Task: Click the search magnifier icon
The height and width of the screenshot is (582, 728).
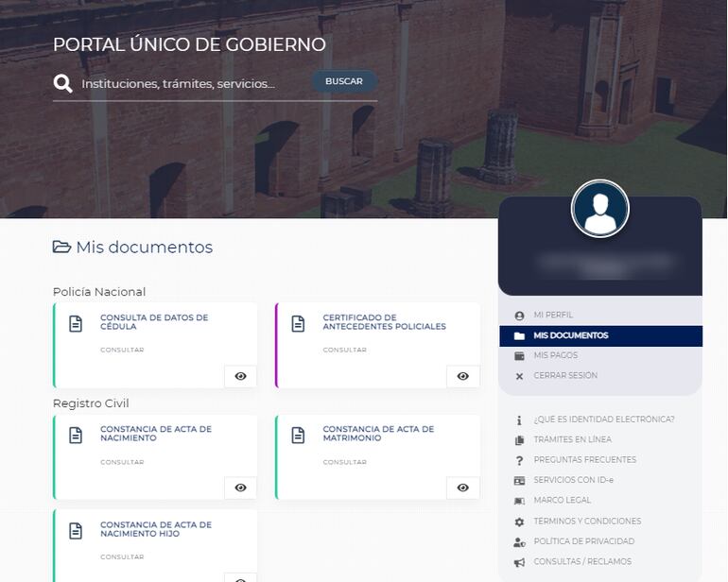Action: coord(63,83)
